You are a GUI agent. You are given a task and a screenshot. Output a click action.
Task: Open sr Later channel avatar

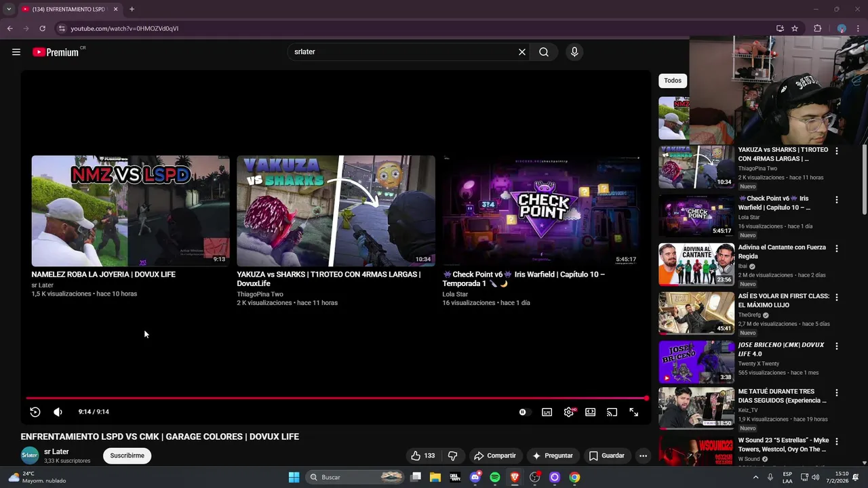click(x=30, y=455)
